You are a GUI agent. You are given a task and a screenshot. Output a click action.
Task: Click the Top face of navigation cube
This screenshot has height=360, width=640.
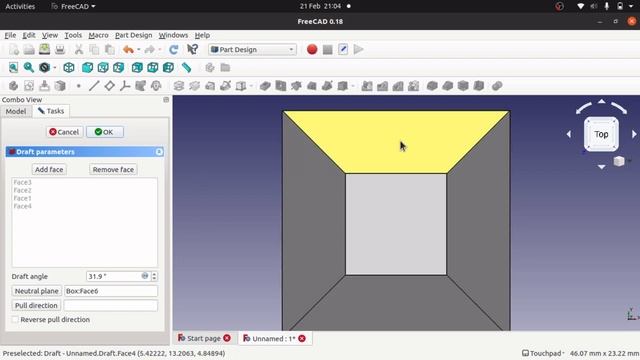coord(601,134)
